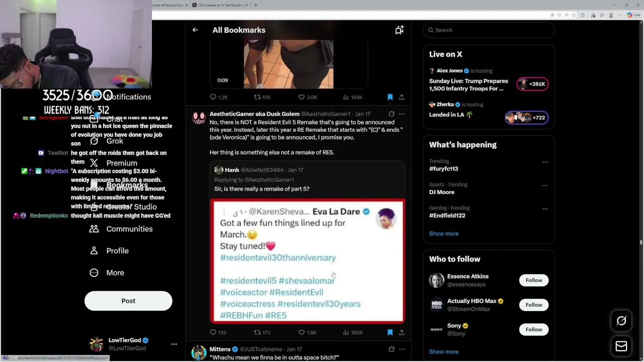Open AestheticGamer profile avatar
Viewport: 644px width, 362px height.
click(199, 118)
